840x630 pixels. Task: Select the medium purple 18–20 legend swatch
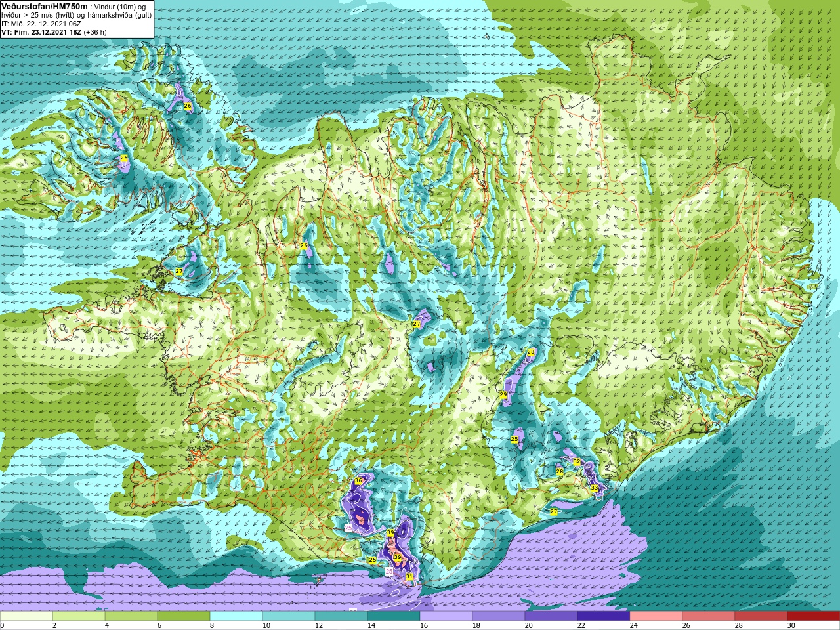[499, 616]
